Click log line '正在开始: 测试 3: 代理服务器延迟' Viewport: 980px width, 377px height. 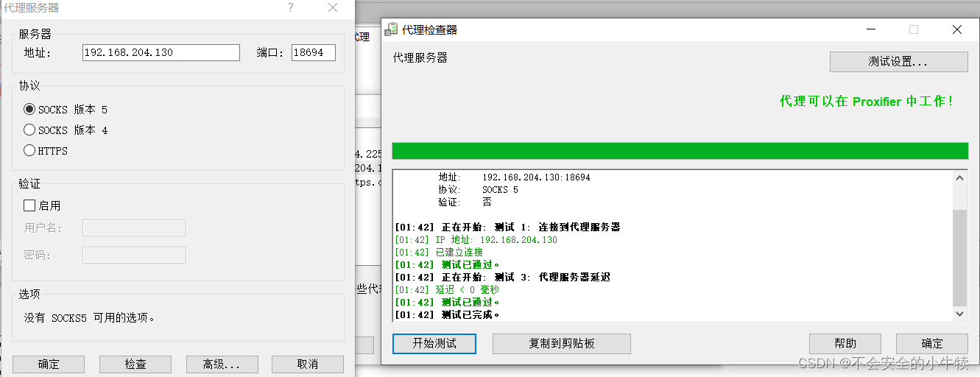503,278
